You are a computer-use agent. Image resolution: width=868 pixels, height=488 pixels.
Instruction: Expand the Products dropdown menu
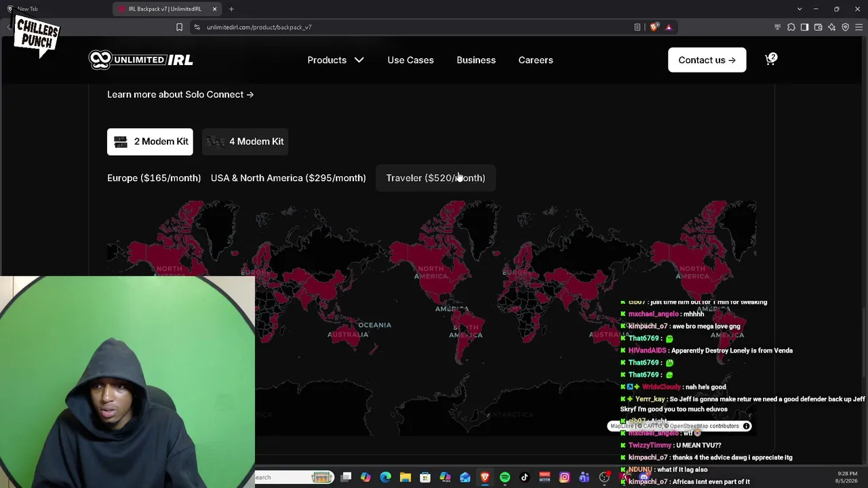[336, 60]
